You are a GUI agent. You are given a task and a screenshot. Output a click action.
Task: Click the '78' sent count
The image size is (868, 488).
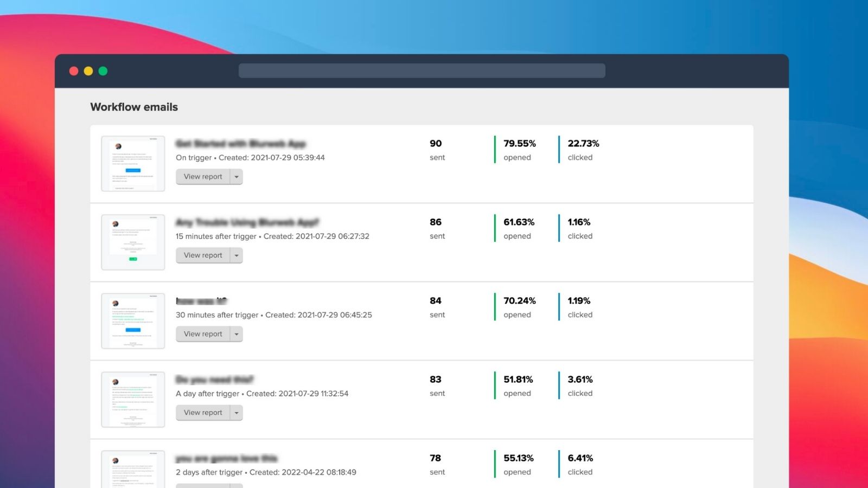tap(436, 458)
